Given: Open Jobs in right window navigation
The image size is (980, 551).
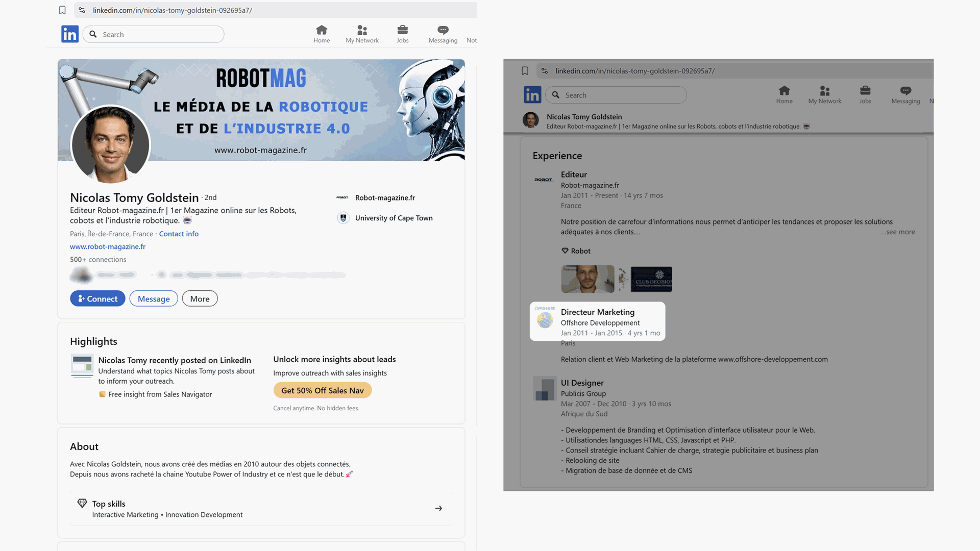Looking at the screenshot, I should pos(865,95).
